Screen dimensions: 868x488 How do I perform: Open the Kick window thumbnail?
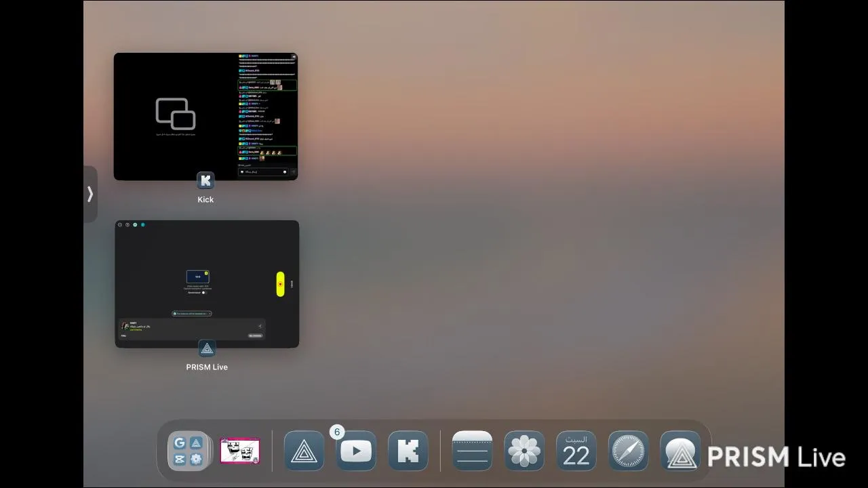click(205, 117)
